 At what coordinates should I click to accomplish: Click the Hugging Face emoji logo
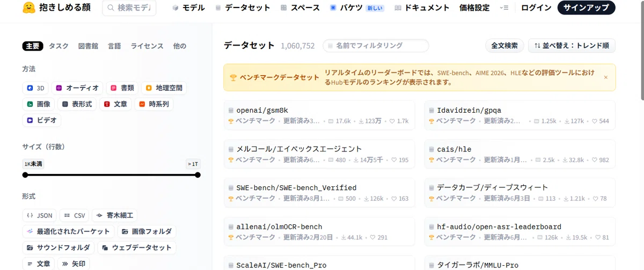30,8
